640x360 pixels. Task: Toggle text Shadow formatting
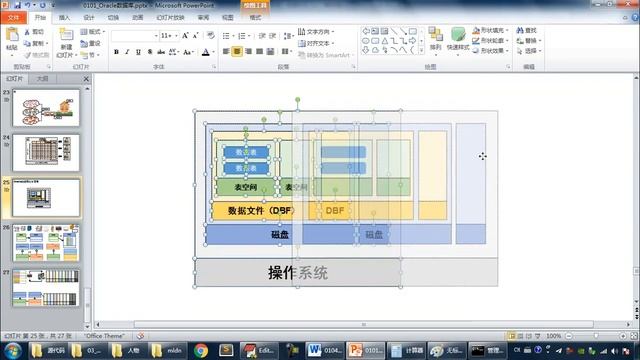tap(150, 52)
